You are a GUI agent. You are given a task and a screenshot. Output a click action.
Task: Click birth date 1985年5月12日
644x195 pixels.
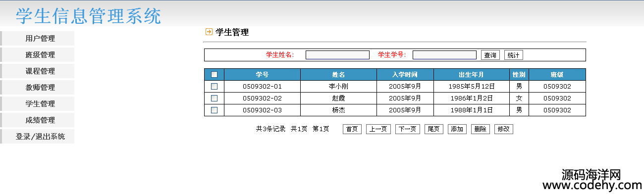click(472, 87)
